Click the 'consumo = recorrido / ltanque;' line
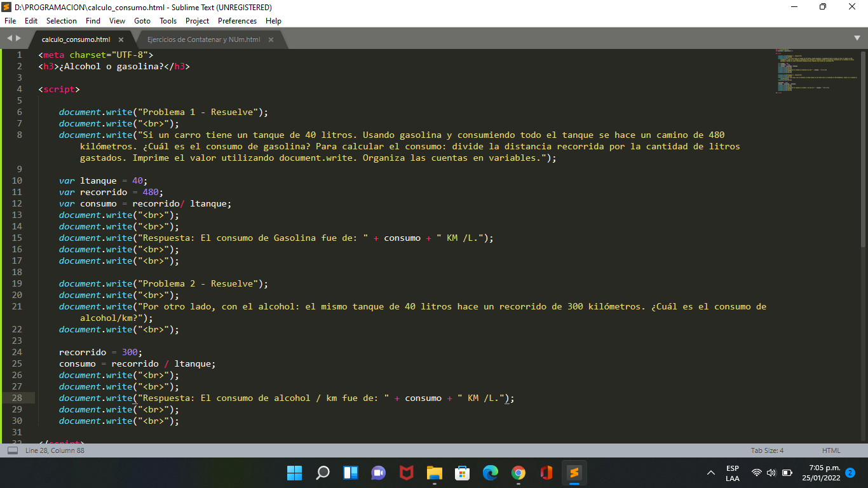The image size is (868, 488). click(137, 363)
